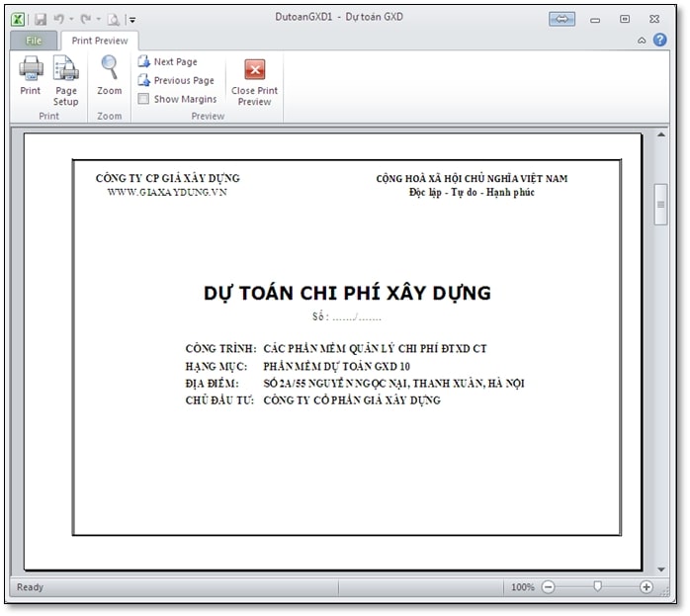This screenshot has width=690, height=616.
Task: Click the Print icon in the ribbon
Action: tap(31, 75)
